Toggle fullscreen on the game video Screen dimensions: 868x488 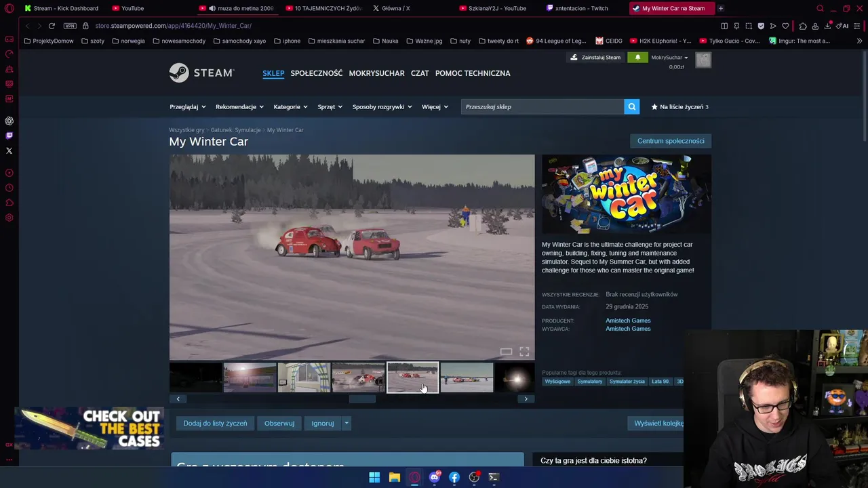(x=524, y=351)
